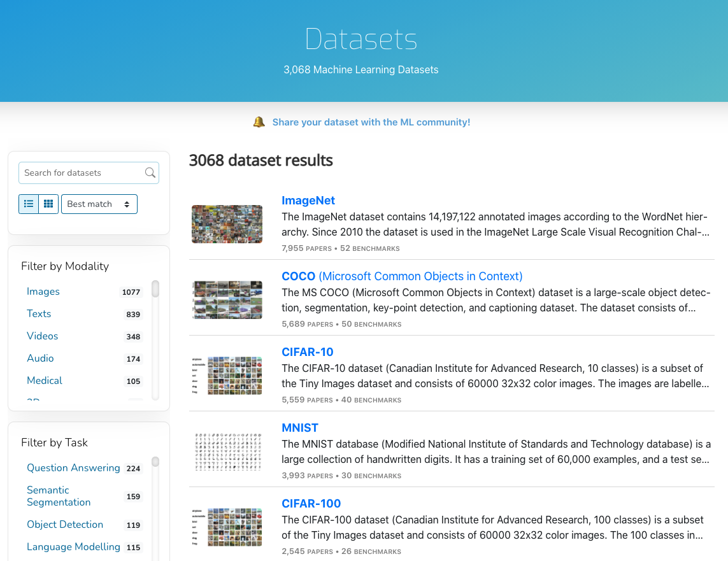Click the 105 count badge for Medical

[133, 381]
